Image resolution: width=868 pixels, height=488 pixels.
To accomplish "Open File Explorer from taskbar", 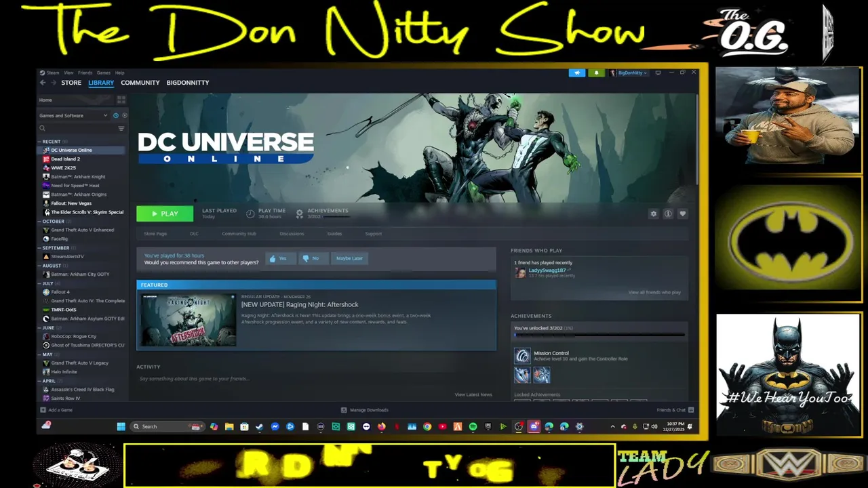I will click(x=229, y=426).
